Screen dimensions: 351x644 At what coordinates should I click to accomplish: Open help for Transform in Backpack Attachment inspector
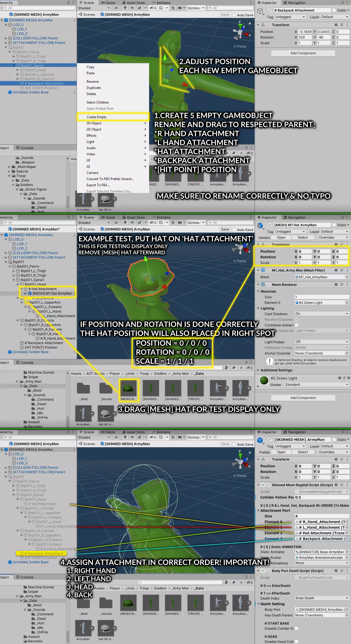[336, 25]
